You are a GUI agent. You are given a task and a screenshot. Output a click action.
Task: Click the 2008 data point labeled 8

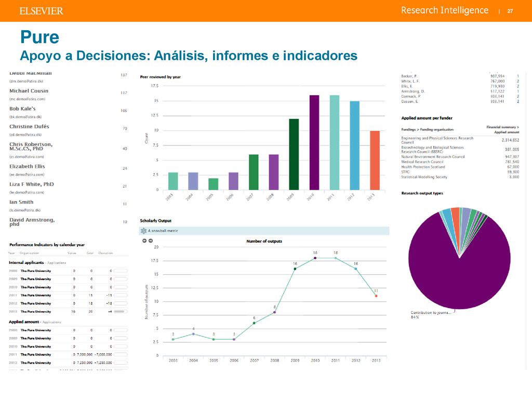(x=274, y=312)
